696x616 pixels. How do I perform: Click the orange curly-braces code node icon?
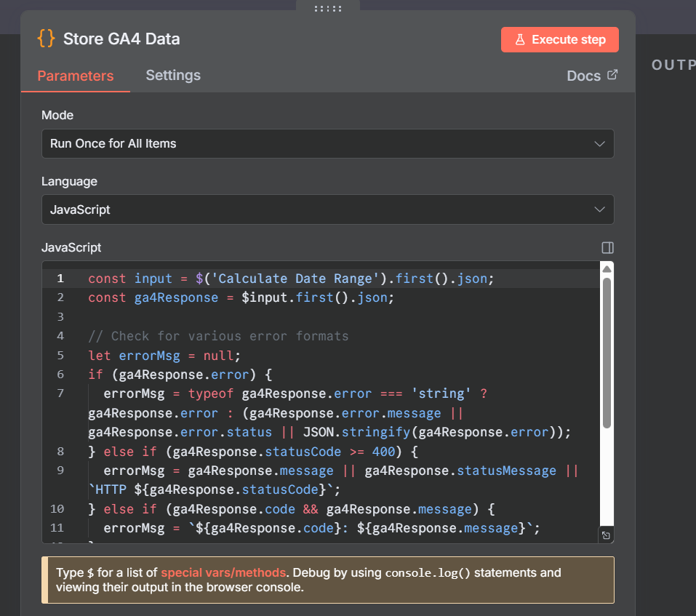pyautogui.click(x=46, y=39)
